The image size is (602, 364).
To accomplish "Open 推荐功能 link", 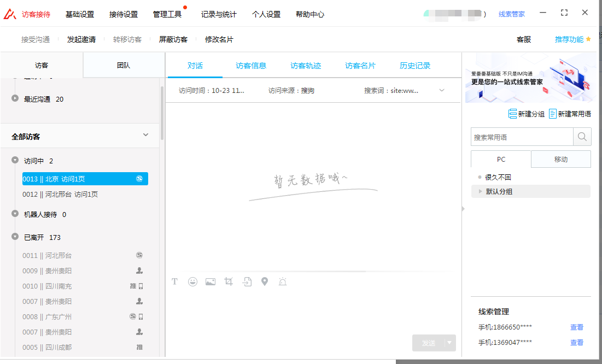I will click(569, 39).
